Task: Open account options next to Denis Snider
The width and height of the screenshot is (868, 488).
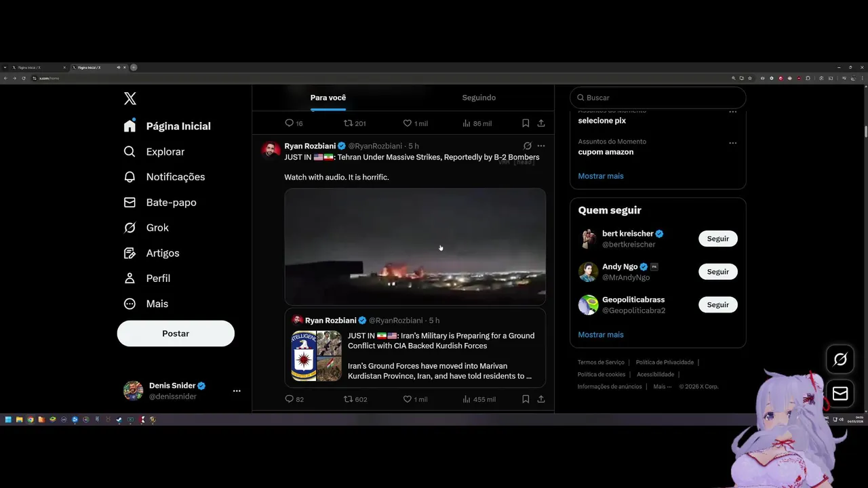Action: pyautogui.click(x=237, y=391)
